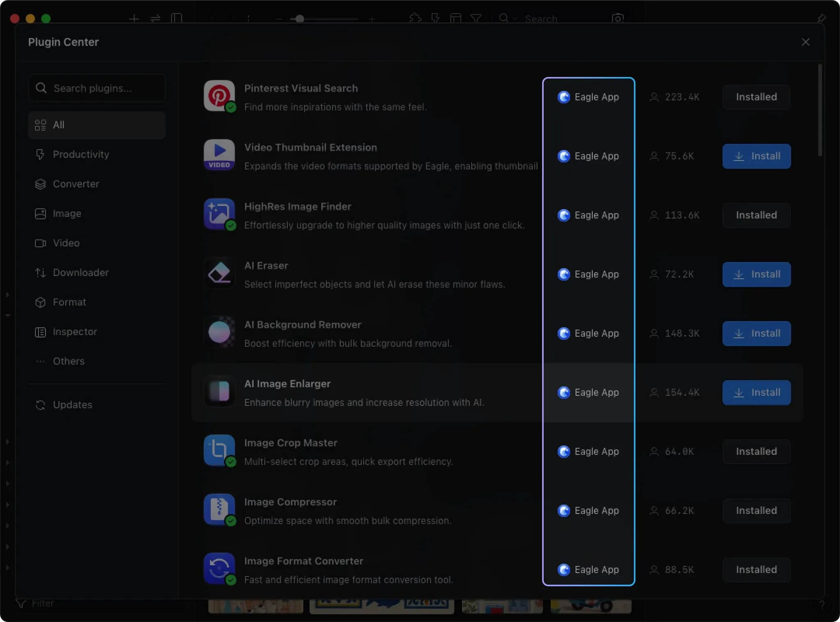Image resolution: width=840 pixels, height=622 pixels.
Task: Click Installed button for Image Compressor
Action: click(x=756, y=510)
